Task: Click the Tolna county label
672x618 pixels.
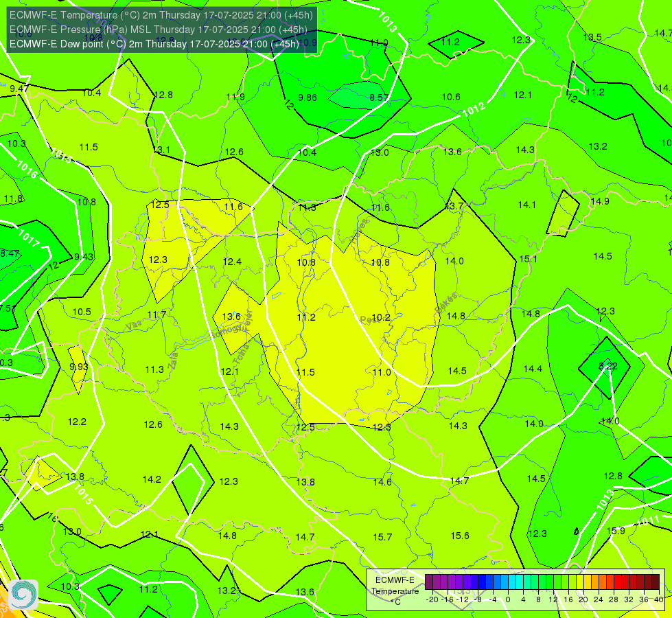Action: [x=240, y=354]
